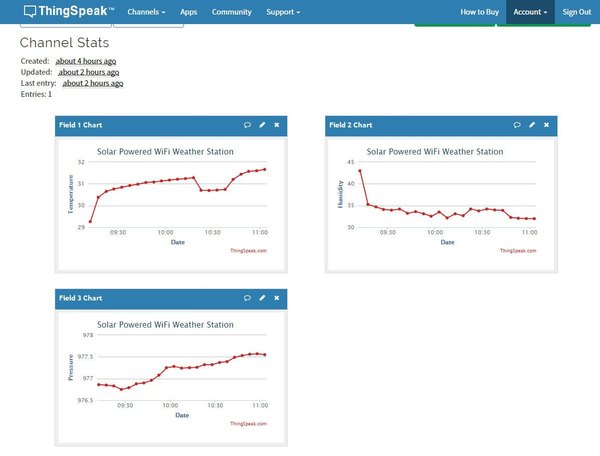The width and height of the screenshot is (600, 456).
Task: Close the Field 3 Chart panel
Action: (277, 298)
